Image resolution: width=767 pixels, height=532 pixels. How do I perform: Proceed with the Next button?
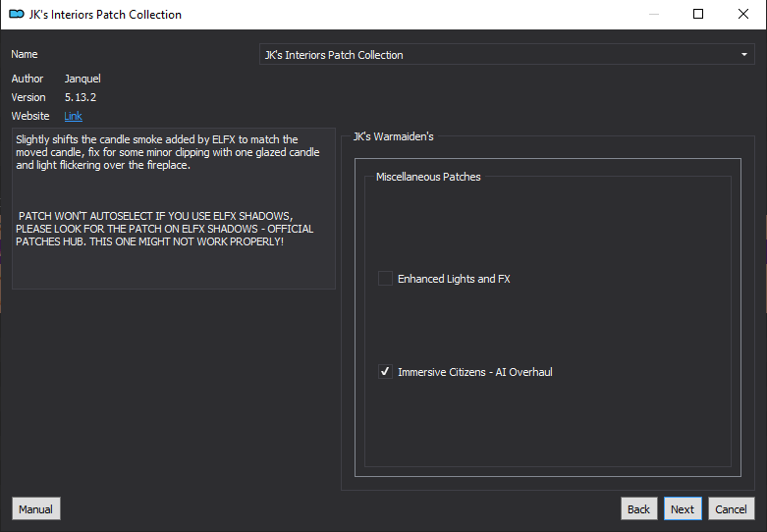pyautogui.click(x=683, y=509)
